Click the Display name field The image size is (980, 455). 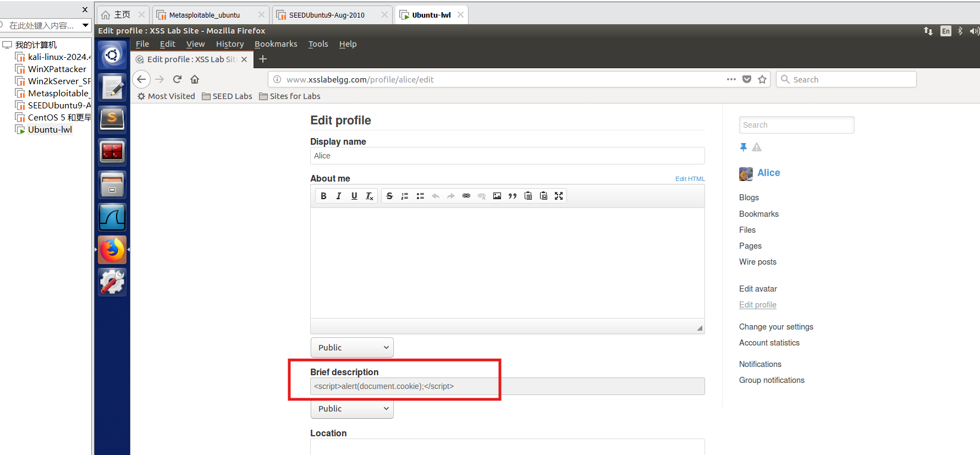tap(507, 156)
